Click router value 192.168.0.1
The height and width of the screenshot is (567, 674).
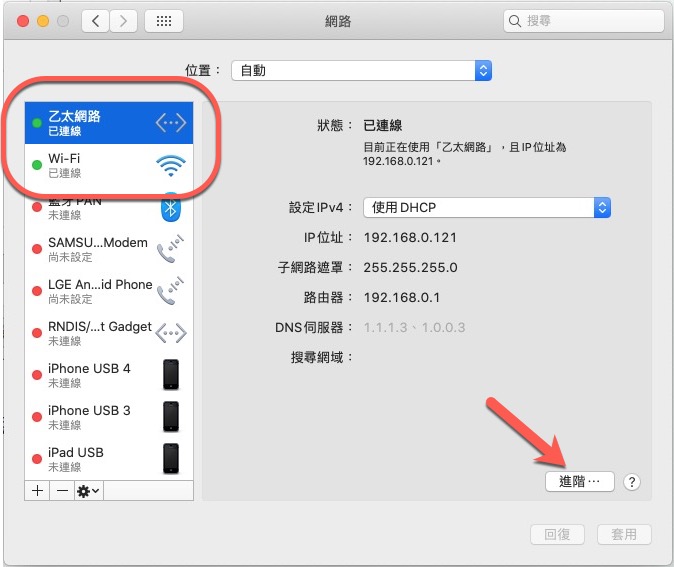(x=402, y=297)
